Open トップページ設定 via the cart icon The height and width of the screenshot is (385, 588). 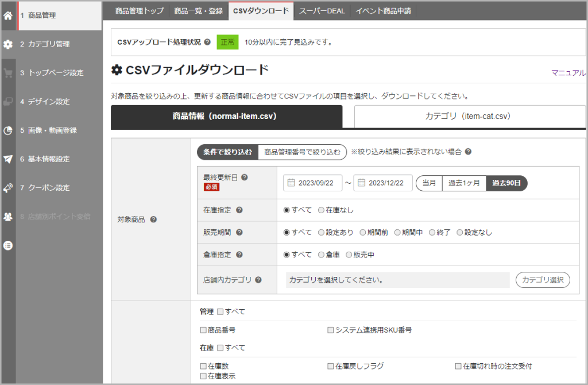7,73
